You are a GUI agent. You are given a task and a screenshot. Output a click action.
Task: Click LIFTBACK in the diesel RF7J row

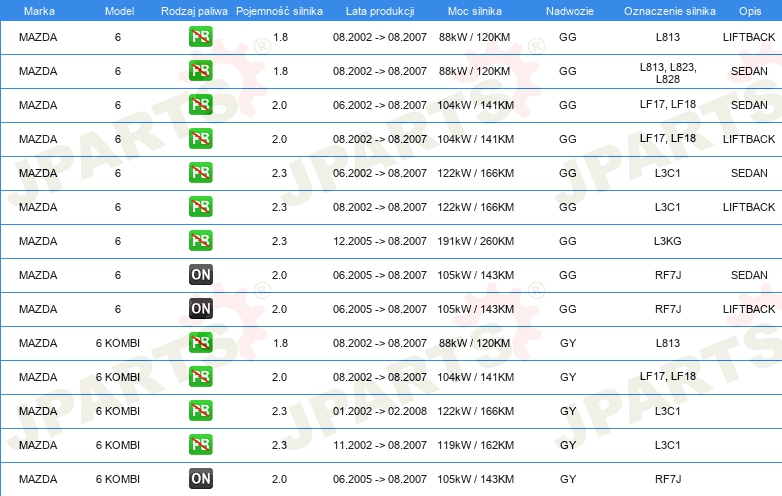pos(749,309)
